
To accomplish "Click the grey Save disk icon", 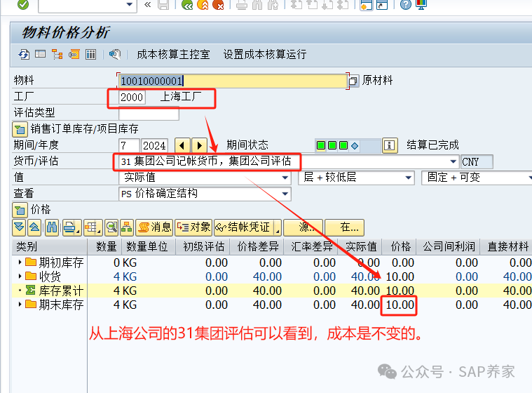I will 163,5.
